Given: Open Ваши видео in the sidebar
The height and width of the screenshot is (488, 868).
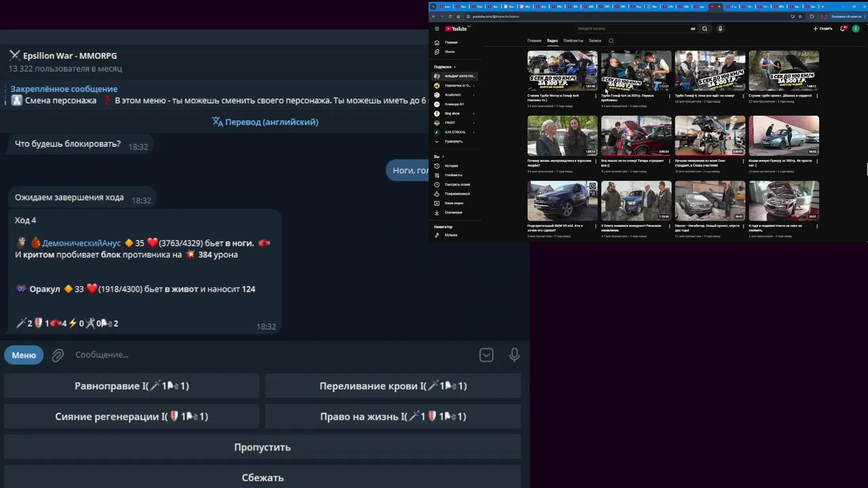Looking at the screenshot, I should click(456, 203).
